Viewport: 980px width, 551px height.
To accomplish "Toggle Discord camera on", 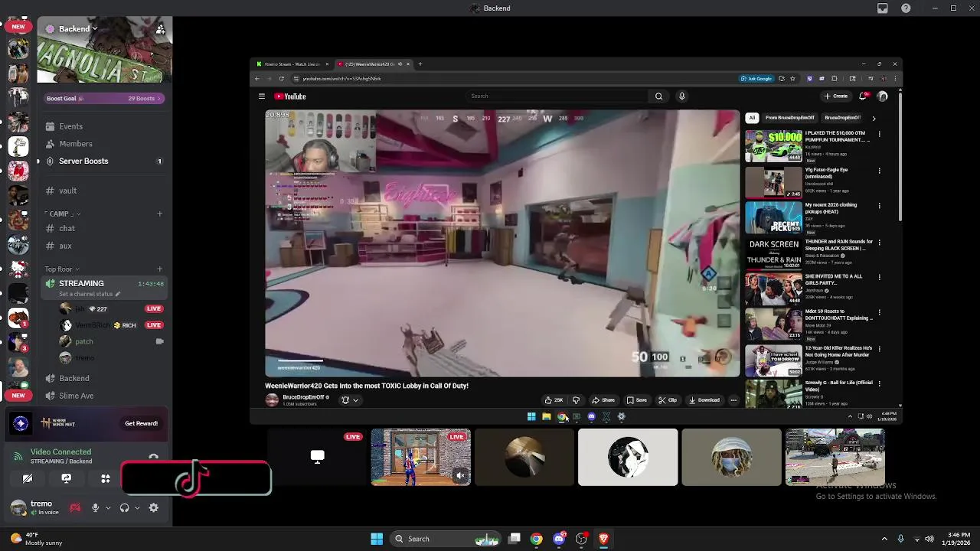I will [x=28, y=478].
